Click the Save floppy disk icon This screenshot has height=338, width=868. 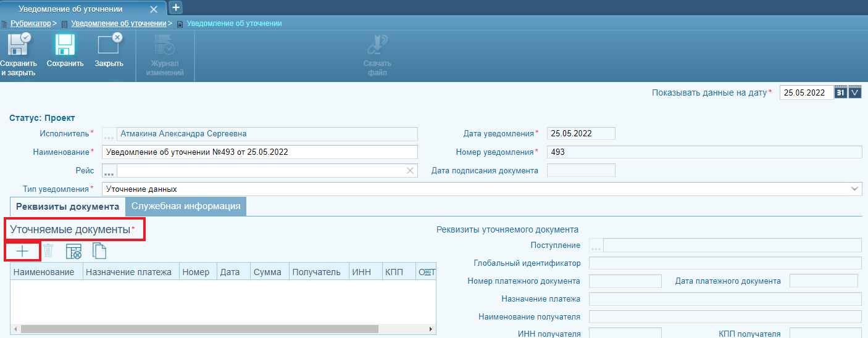tap(65, 46)
